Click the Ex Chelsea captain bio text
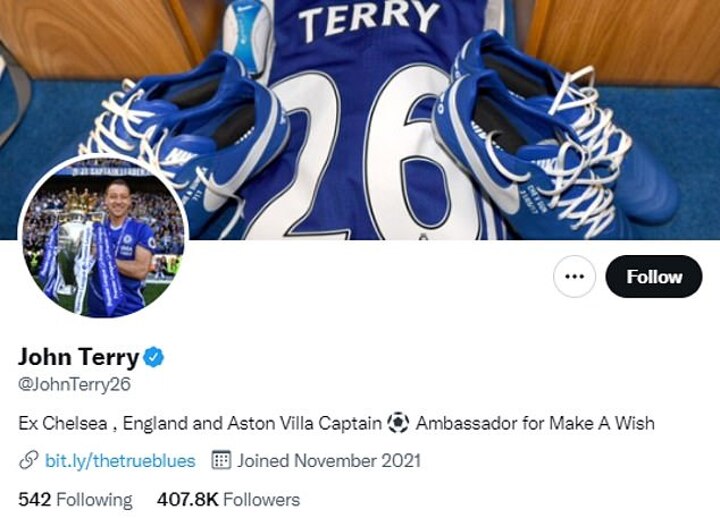Viewport: 720px width, 518px height. click(x=200, y=423)
